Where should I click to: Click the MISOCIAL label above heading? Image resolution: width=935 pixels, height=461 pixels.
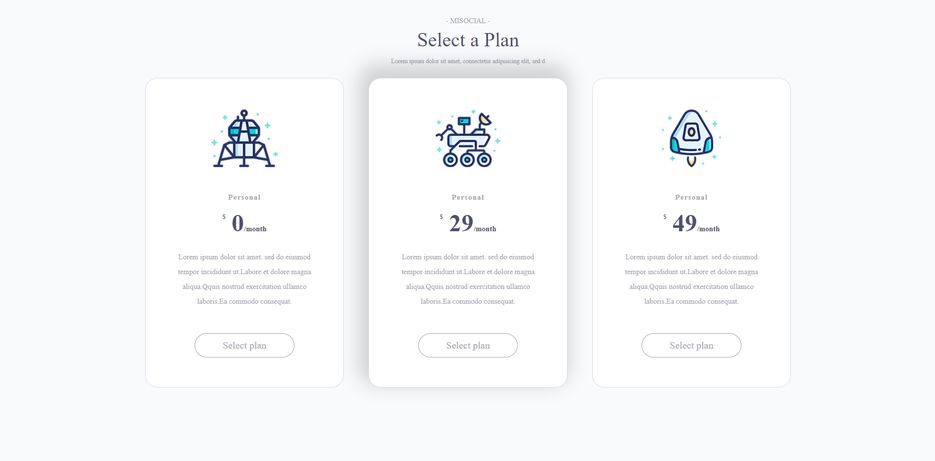pos(468,21)
